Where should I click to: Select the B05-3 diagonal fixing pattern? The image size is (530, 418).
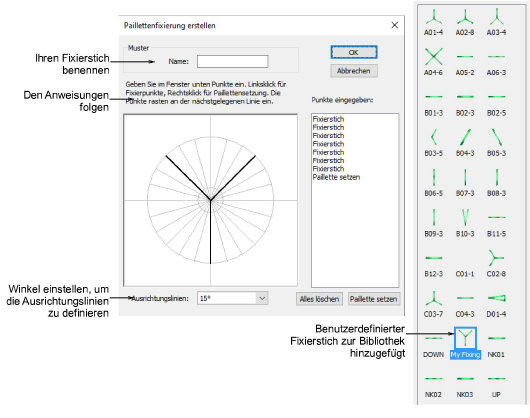click(x=496, y=143)
